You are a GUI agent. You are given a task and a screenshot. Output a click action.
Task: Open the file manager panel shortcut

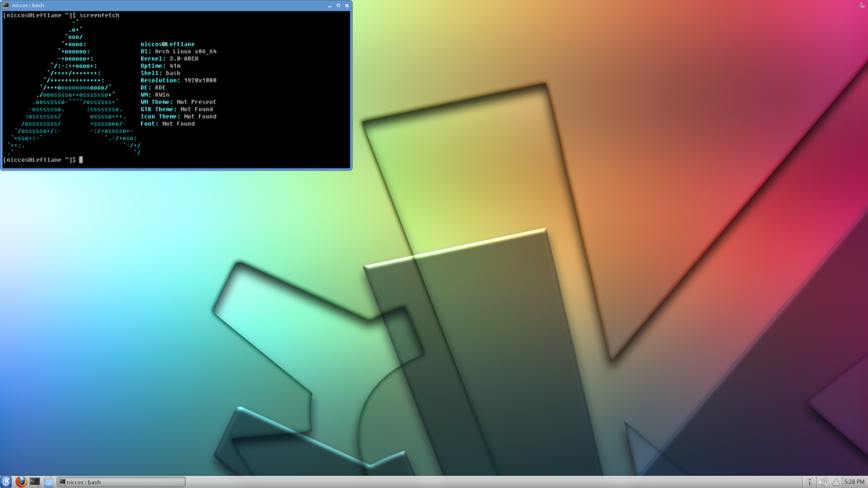pyautogui.click(x=48, y=481)
